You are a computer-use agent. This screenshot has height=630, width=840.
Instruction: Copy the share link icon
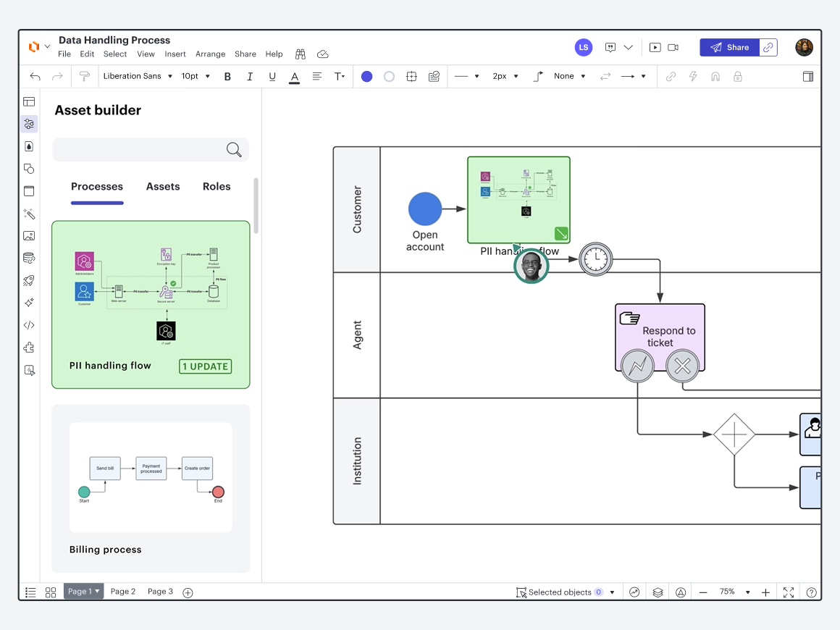pyautogui.click(x=768, y=47)
